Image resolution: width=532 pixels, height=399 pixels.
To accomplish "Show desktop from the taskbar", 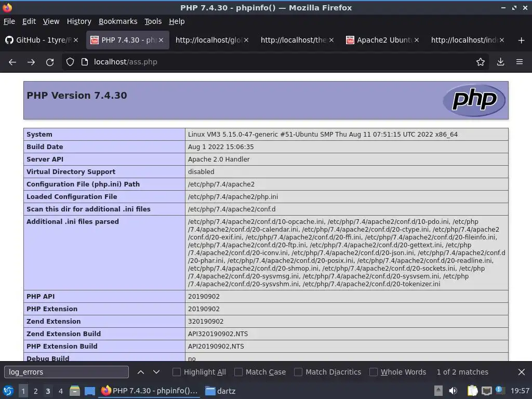I will pyautogui.click(x=89, y=391).
